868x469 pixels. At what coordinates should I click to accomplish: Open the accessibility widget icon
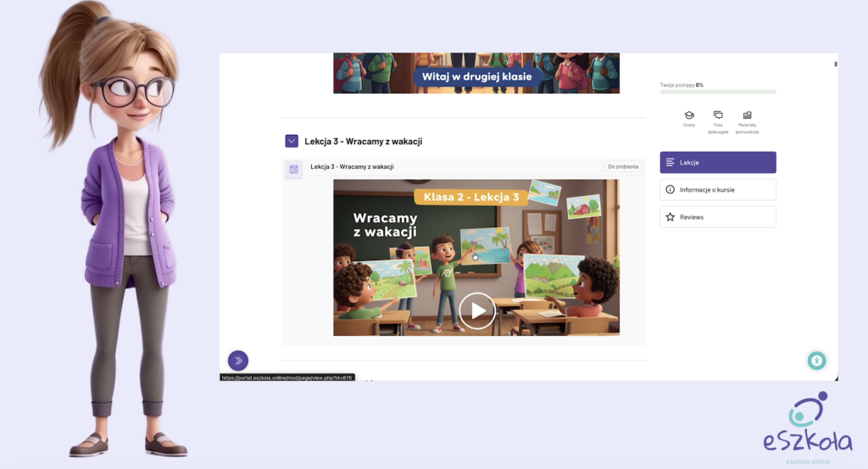tap(816, 360)
